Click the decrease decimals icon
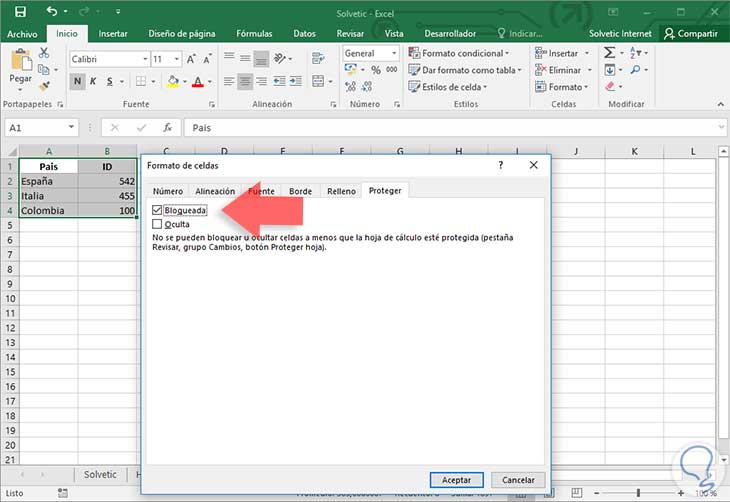Screen dimensions: 730x502 [367, 86]
